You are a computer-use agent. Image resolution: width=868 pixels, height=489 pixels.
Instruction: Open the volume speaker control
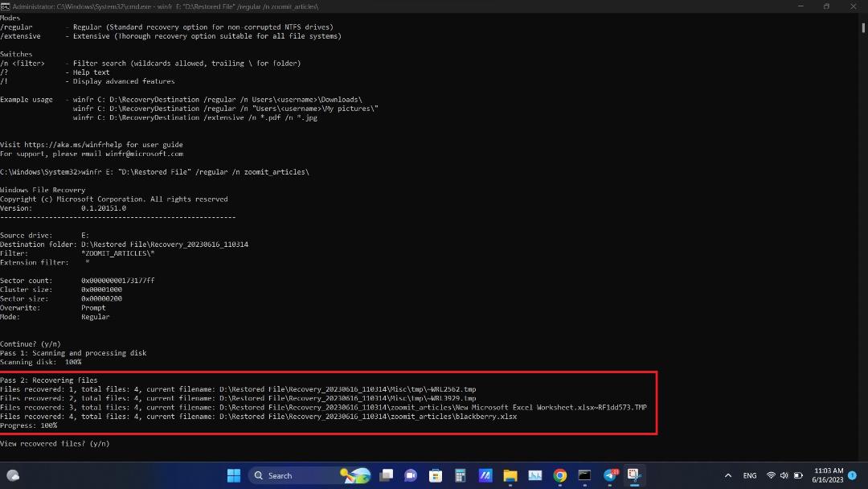[784, 475]
